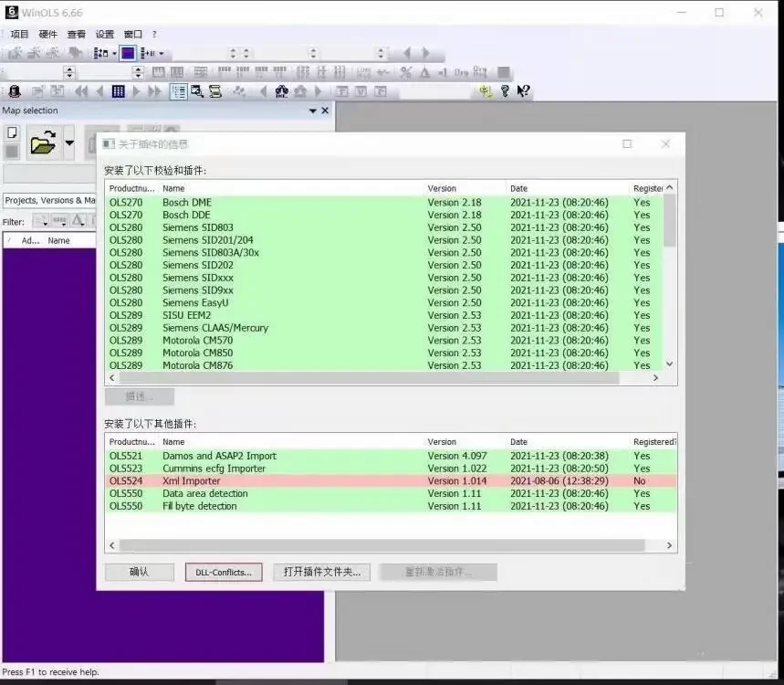Select the Siemens SID803A/30x row
This screenshot has width=784, height=685.
click(385, 252)
